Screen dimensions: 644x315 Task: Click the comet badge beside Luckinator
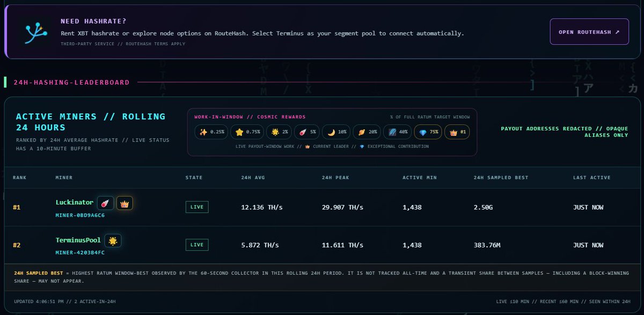(x=105, y=203)
